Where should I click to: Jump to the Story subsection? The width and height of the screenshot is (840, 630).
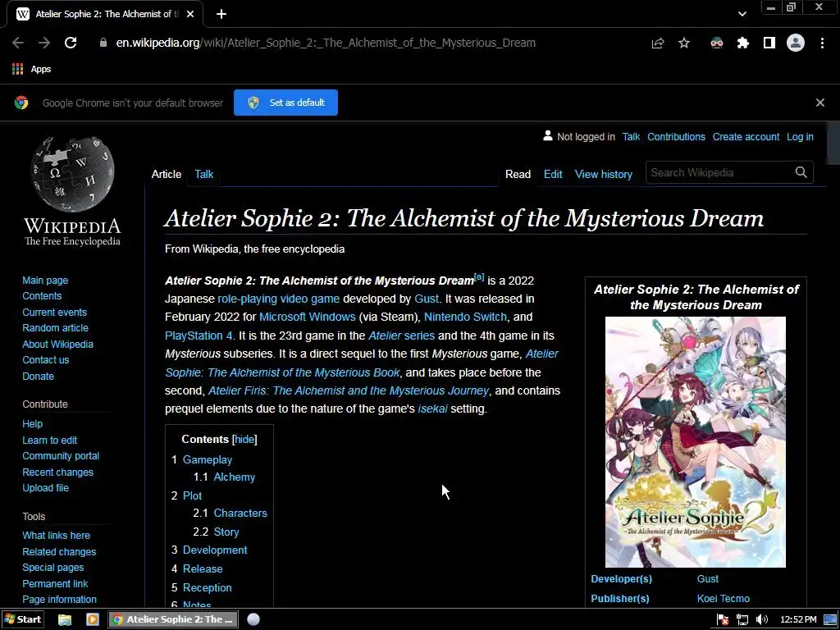(x=226, y=532)
